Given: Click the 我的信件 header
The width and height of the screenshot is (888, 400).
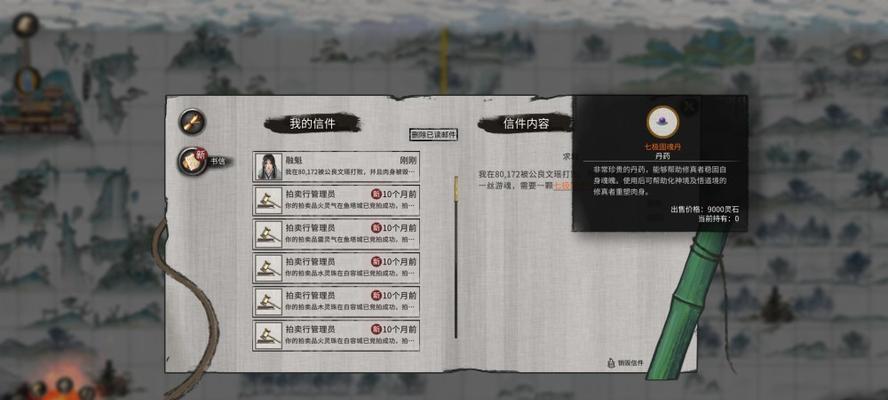Looking at the screenshot, I should coord(312,124).
